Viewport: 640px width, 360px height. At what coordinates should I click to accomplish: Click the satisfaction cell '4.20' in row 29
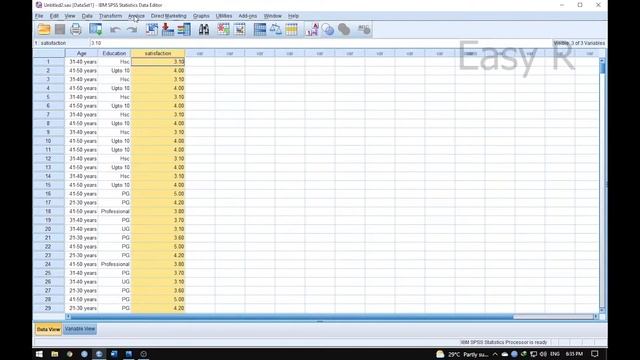coord(158,308)
